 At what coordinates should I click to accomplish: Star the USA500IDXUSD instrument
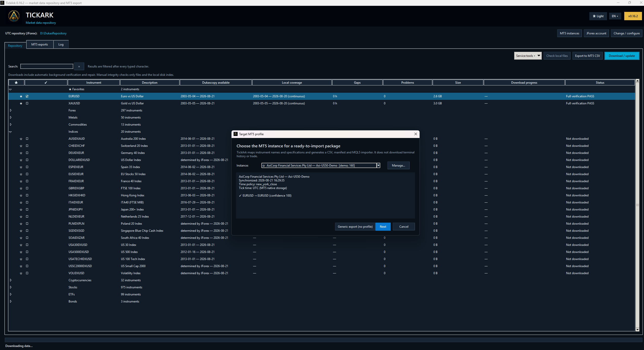[x=21, y=252]
